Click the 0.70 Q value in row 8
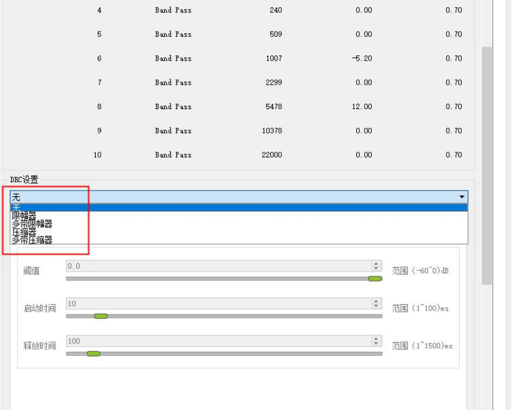 click(454, 107)
